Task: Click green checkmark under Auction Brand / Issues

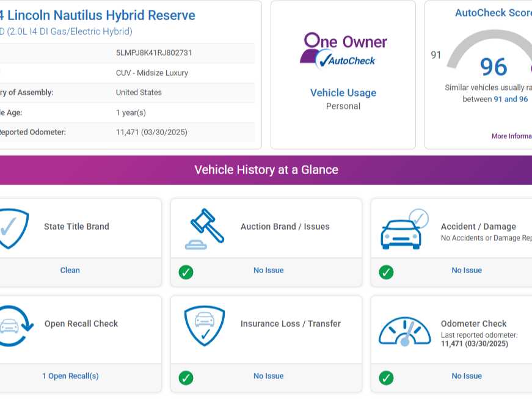Action: click(x=186, y=272)
